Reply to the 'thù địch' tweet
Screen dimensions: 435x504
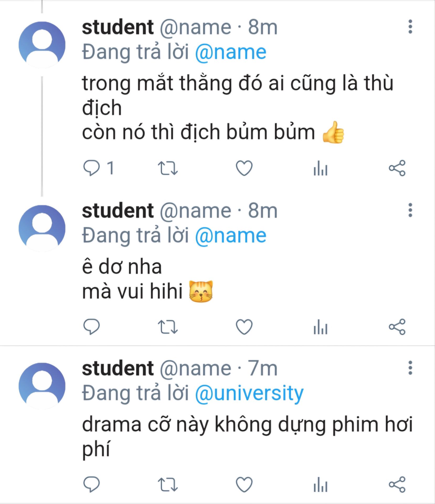pyautogui.click(x=91, y=168)
